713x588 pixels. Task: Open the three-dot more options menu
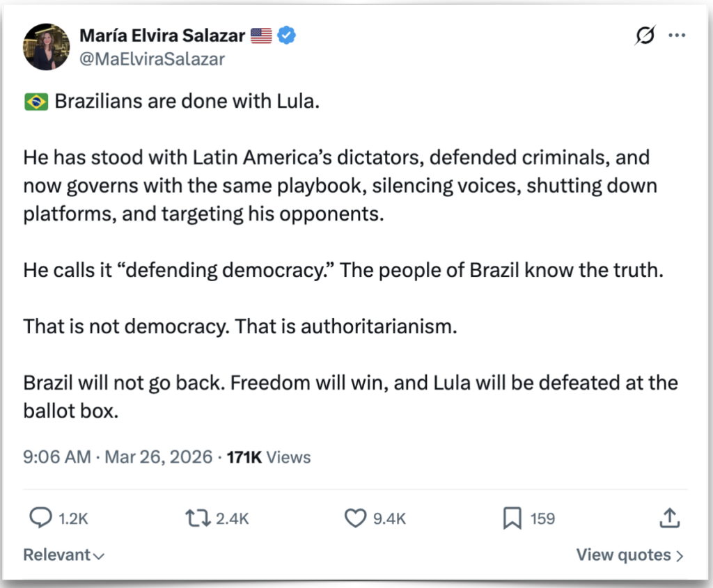point(677,36)
